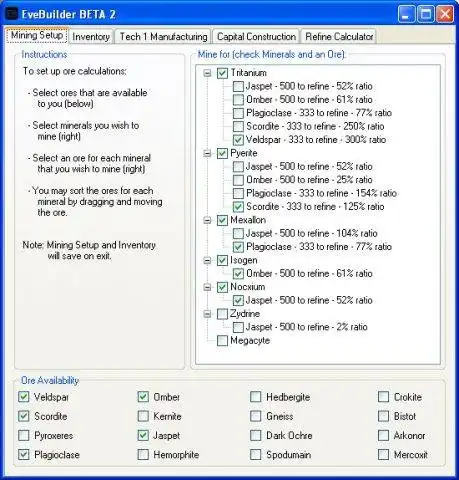Uncheck the Nocxium mineral checkbox
Viewport: 459px width, 480px height.
(222, 287)
